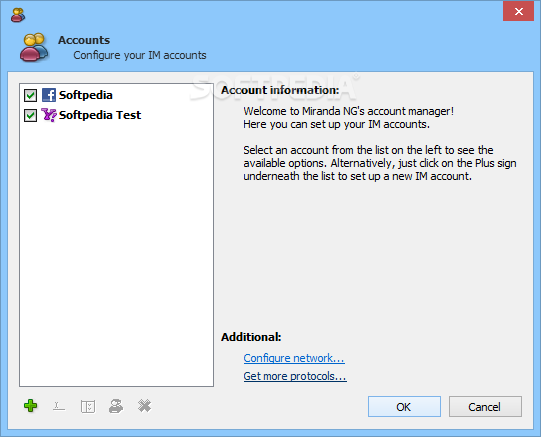541x437 pixels.
Task: Open the Configure network link
Action: [294, 358]
